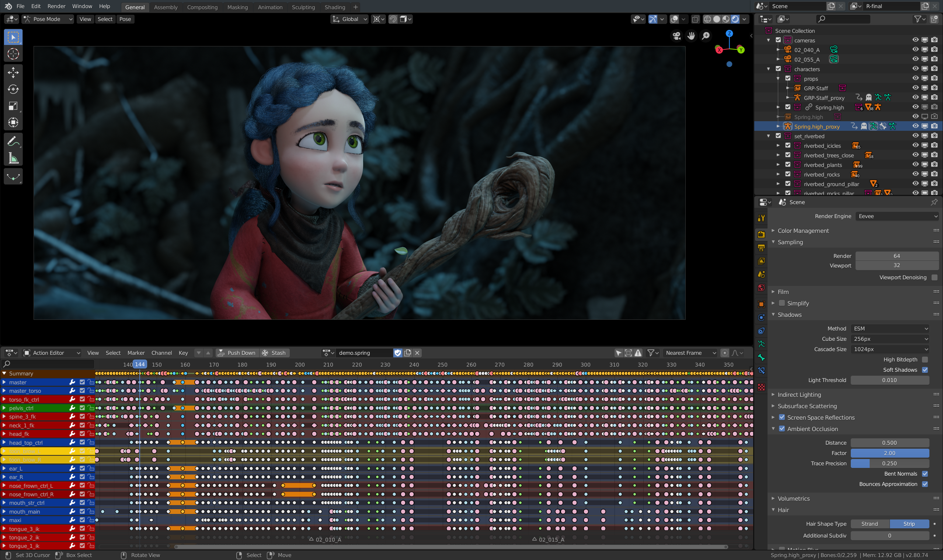Click the Render samples field
The width and height of the screenshot is (943, 560).
coord(897,256)
